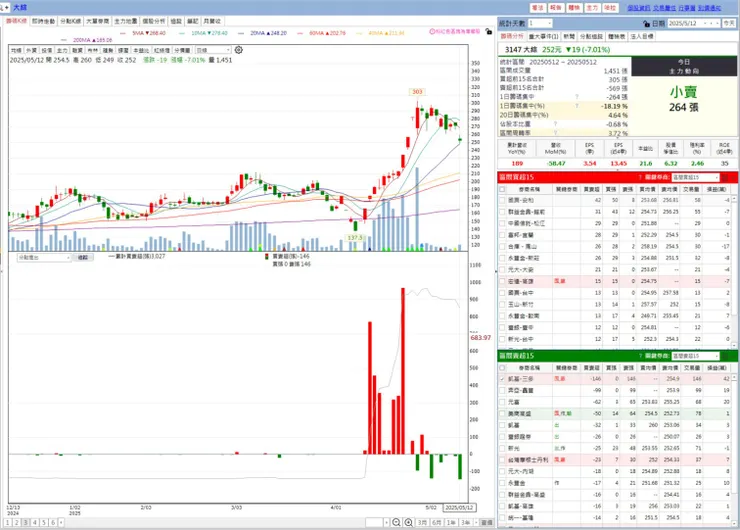This screenshot has height=530, width=740.
Task: Click the 5MA legend line swatch
Action: (x=123, y=34)
